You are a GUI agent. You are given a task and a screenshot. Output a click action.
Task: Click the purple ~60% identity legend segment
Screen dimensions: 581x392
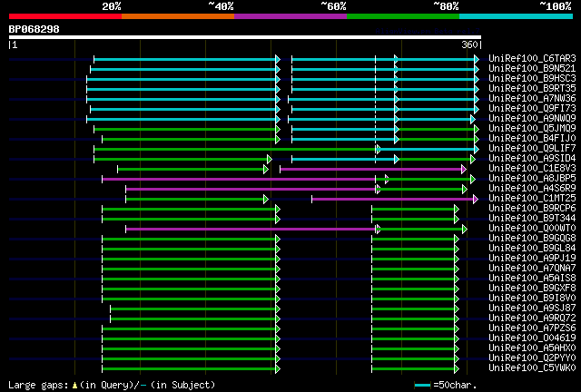point(290,16)
